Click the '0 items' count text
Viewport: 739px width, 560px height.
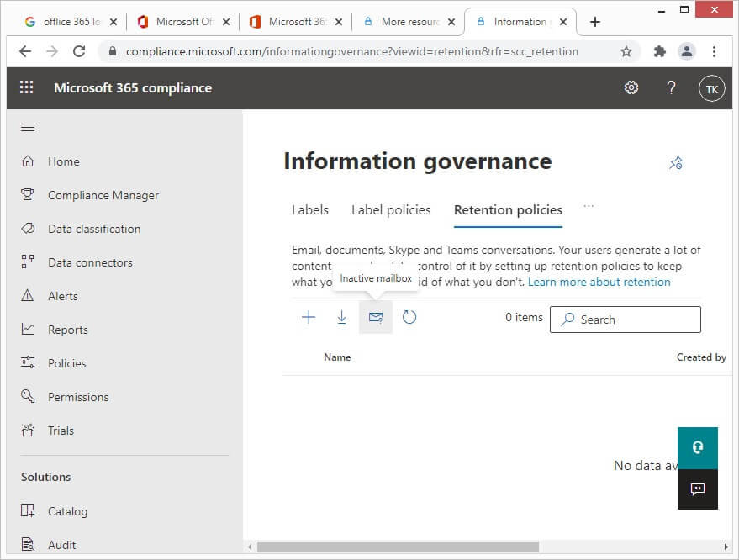(x=524, y=317)
